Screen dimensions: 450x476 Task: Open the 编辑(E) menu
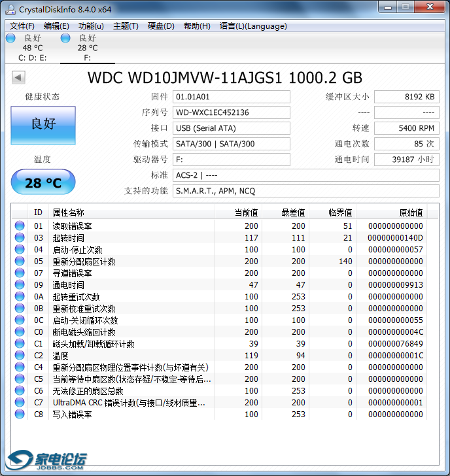click(56, 26)
